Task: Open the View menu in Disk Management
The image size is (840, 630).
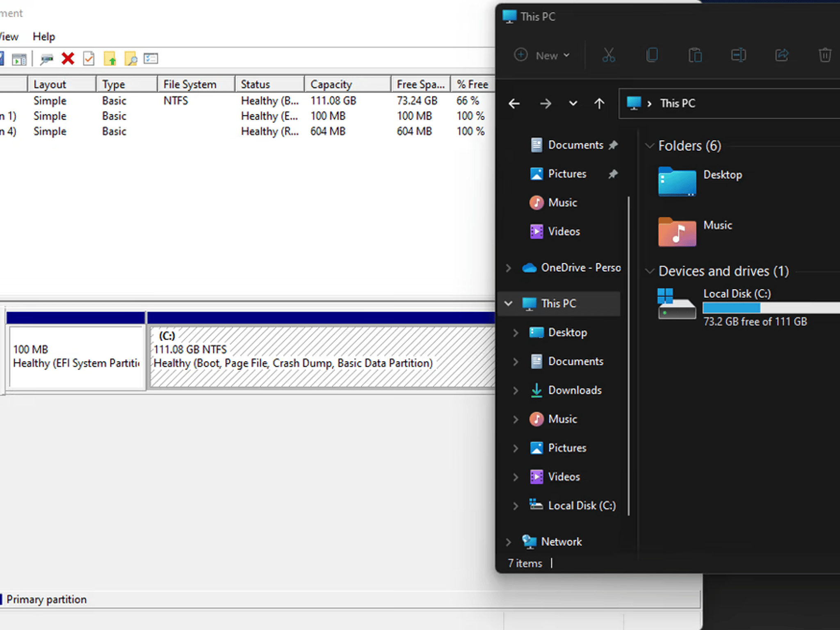Action: pyautogui.click(x=9, y=37)
